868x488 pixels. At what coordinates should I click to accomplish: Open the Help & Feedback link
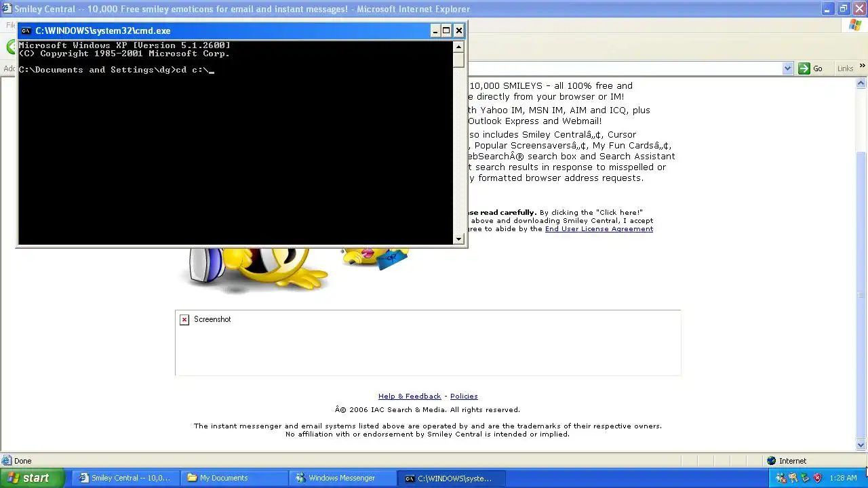(x=410, y=396)
